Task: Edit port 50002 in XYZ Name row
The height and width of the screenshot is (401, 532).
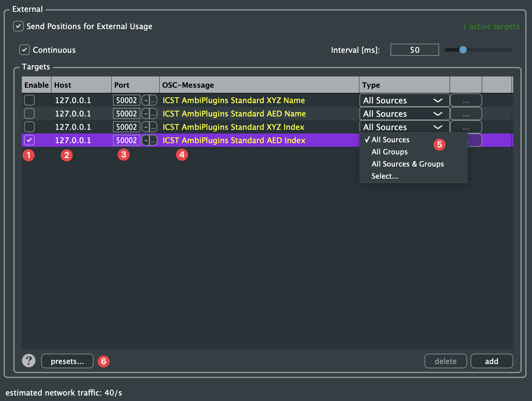Action: pyautogui.click(x=126, y=100)
